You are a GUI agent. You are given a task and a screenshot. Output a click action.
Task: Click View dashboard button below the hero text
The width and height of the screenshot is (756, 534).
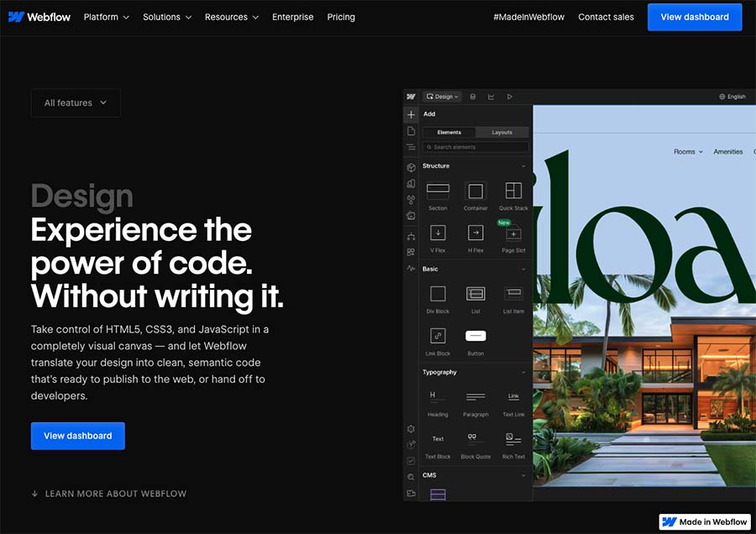pyautogui.click(x=77, y=436)
